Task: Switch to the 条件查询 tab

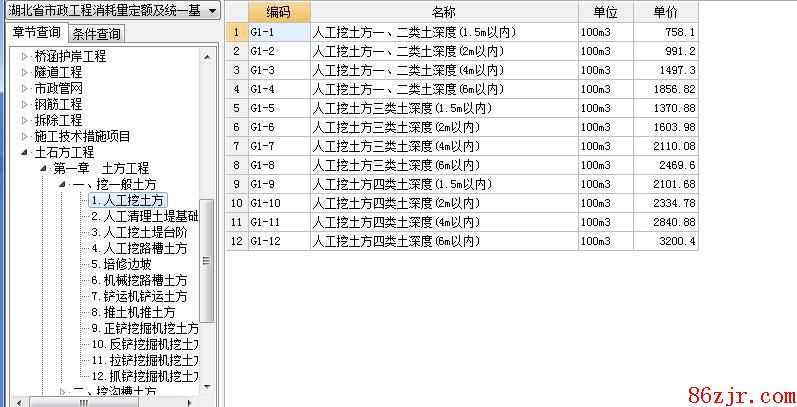Action: pyautogui.click(x=97, y=35)
